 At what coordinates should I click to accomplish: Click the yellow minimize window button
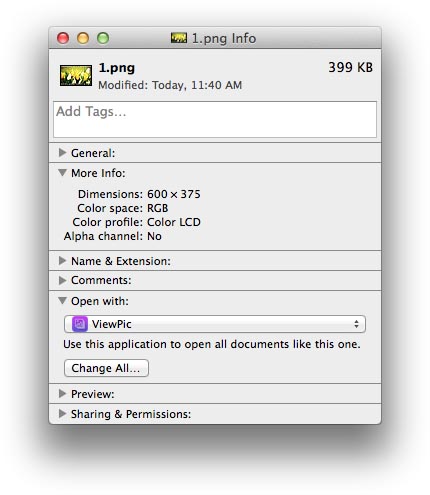click(83, 38)
